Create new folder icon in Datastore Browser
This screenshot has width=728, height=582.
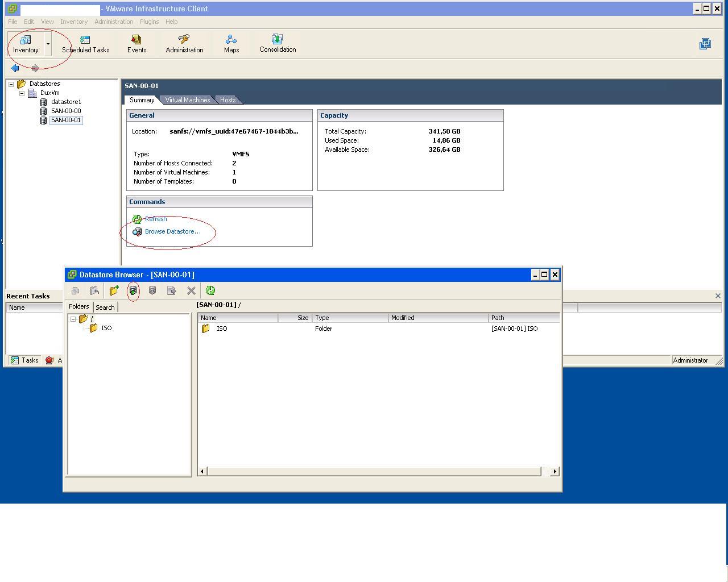pyautogui.click(x=114, y=290)
